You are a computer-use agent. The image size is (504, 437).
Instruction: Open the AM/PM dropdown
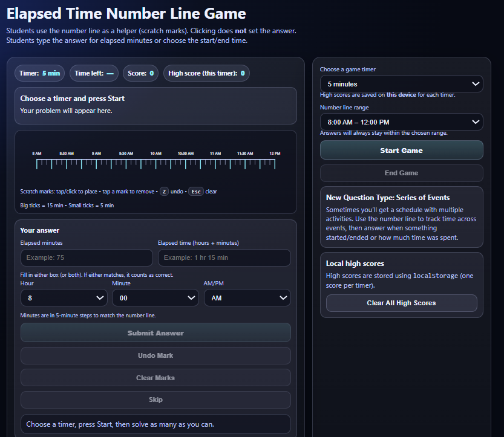[247, 298]
